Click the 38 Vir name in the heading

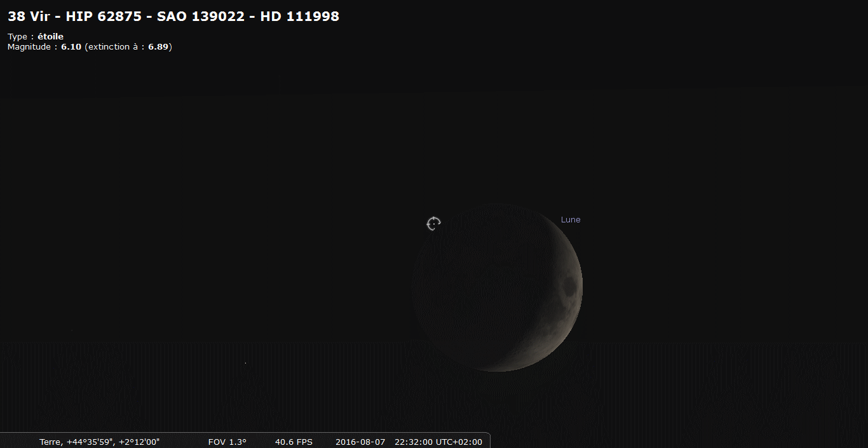[x=29, y=17]
